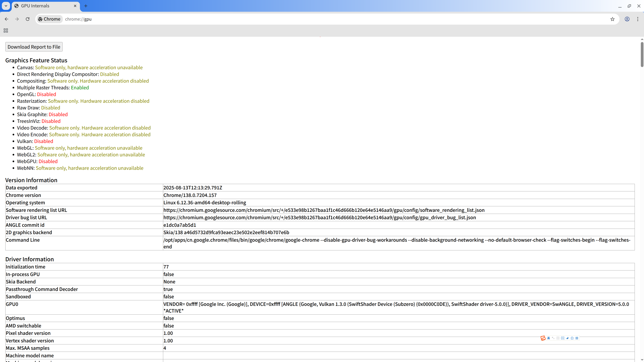Select the GPU Internals tab
The width and height of the screenshot is (644, 362).
45,6
